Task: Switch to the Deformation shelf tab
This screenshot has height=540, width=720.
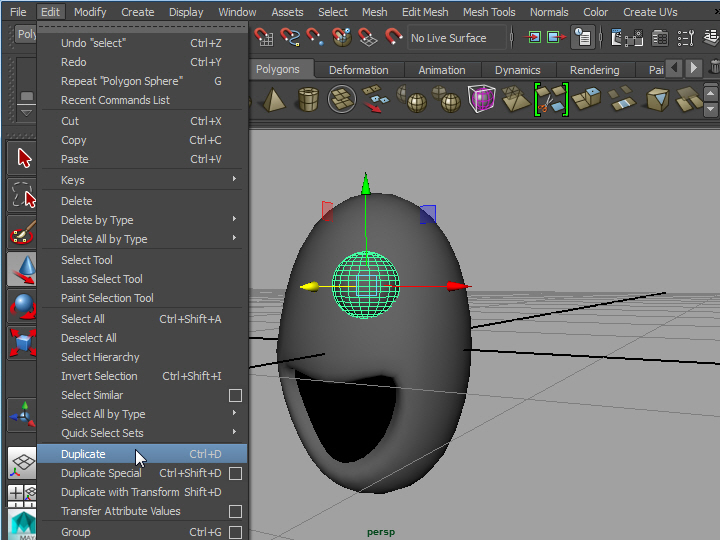Action: pyautogui.click(x=358, y=70)
